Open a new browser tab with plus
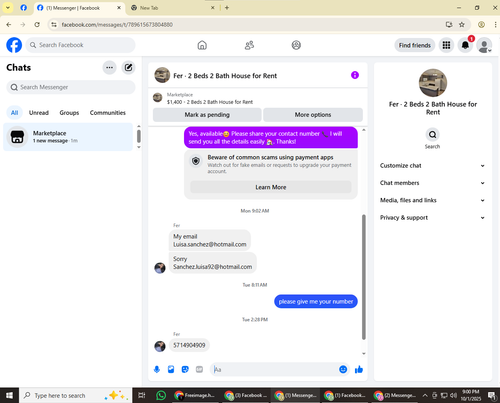This screenshot has height=403, width=500. pos(227,8)
